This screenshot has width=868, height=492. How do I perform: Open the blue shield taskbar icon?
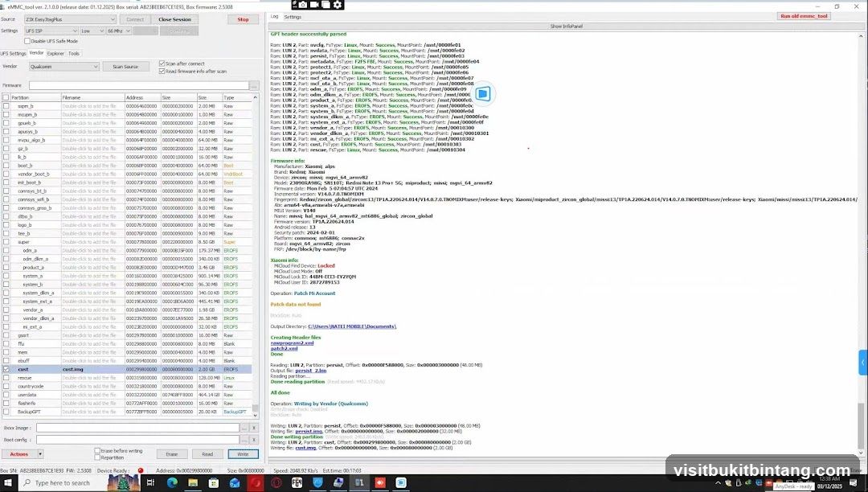317,482
